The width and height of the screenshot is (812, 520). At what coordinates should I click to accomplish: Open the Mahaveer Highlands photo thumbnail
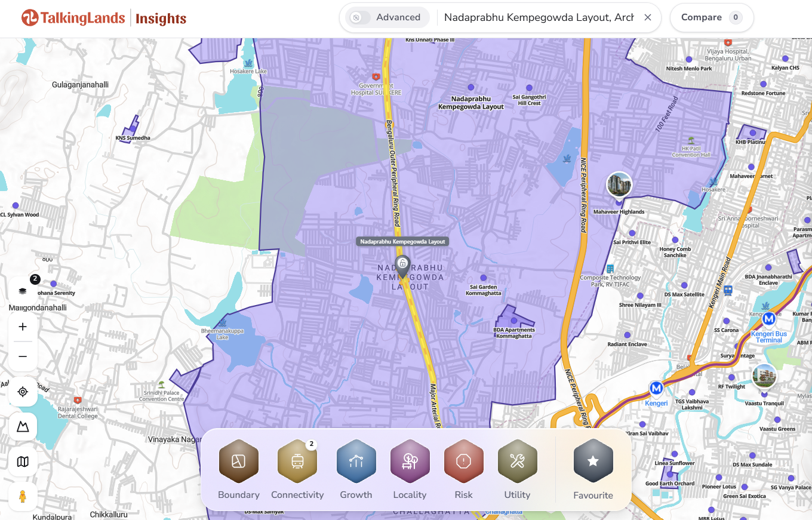(619, 184)
